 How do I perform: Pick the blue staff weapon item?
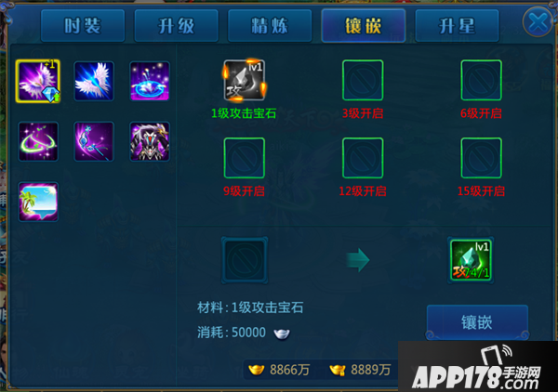pos(94,141)
